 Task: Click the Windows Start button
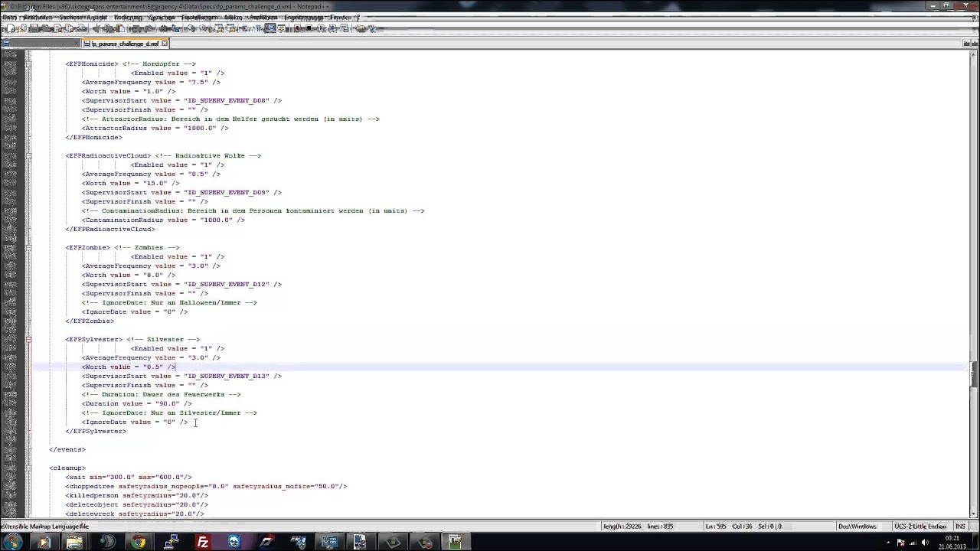tap(13, 542)
